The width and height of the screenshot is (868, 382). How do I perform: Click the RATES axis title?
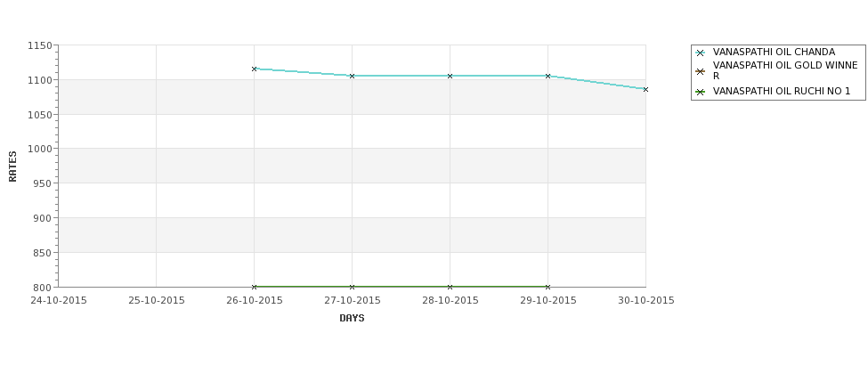pyautogui.click(x=12, y=167)
